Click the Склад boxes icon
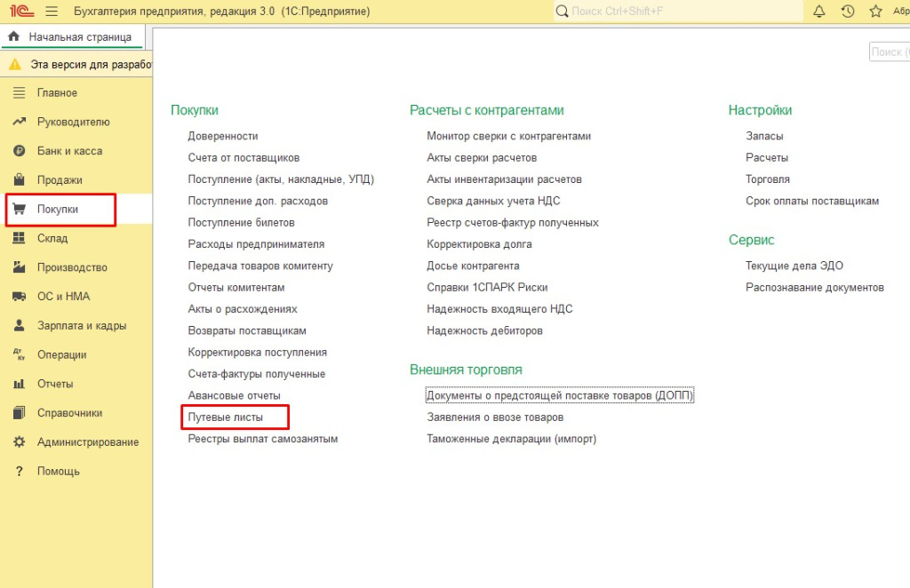The height and width of the screenshot is (588, 910). (20, 238)
